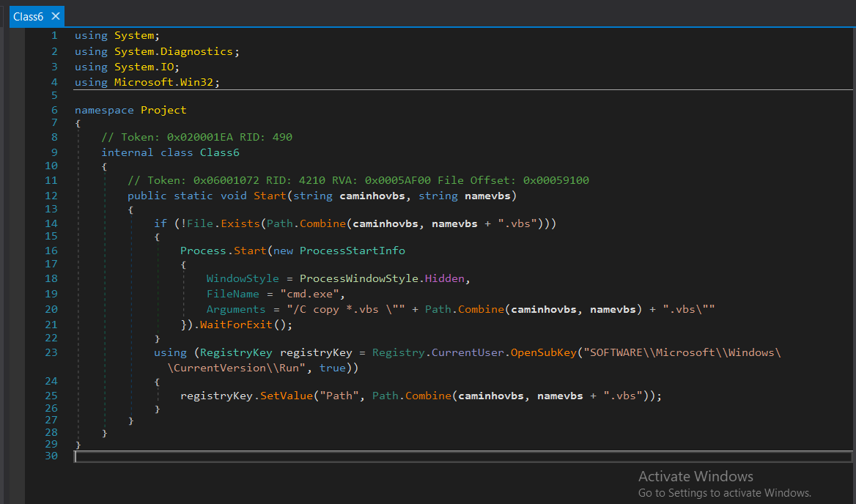
Task: Click 'ProcessStartInfo' type name
Action: pyautogui.click(x=352, y=251)
